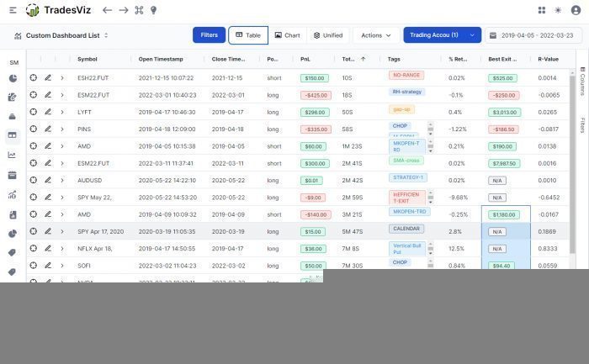Open the table view sidebar icon
Screen dimensions: 589x364
[x=13, y=135]
